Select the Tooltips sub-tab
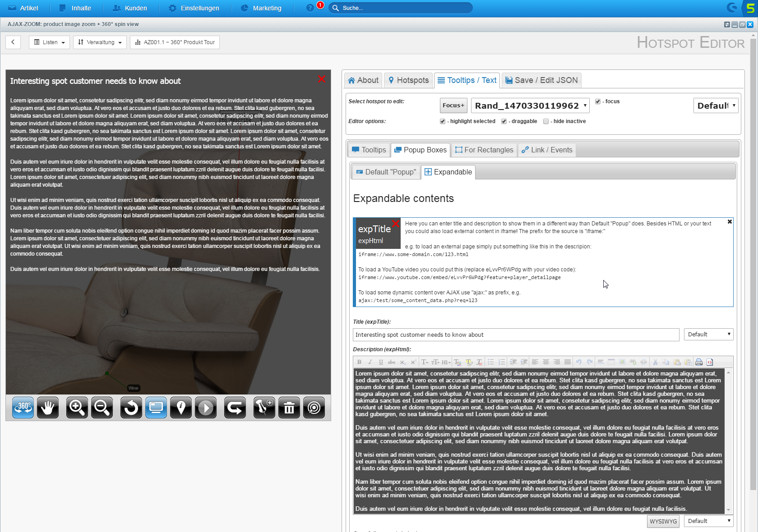The width and height of the screenshot is (758, 532). coord(369,150)
